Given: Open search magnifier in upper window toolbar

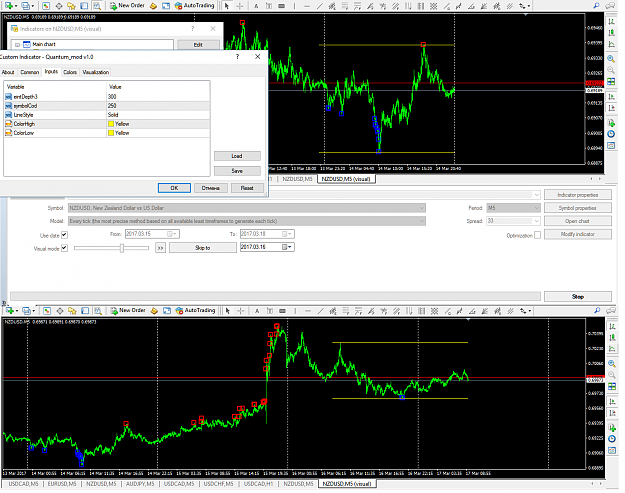Looking at the screenshot, I should pos(596,6).
